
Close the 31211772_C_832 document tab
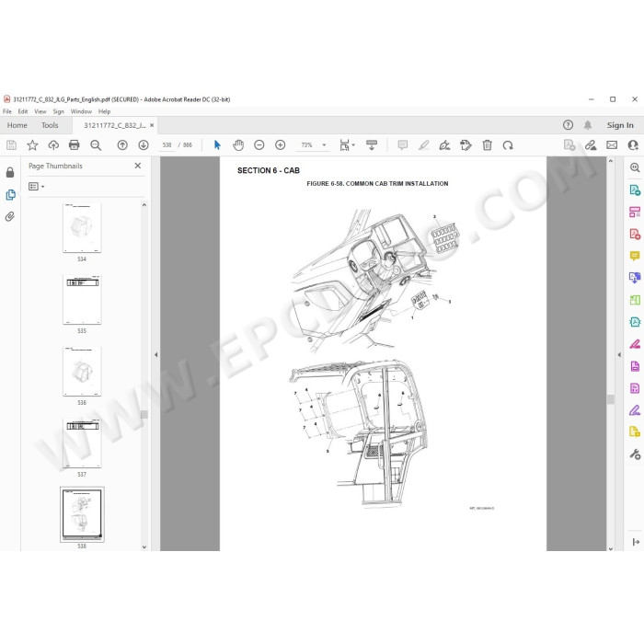click(x=152, y=125)
